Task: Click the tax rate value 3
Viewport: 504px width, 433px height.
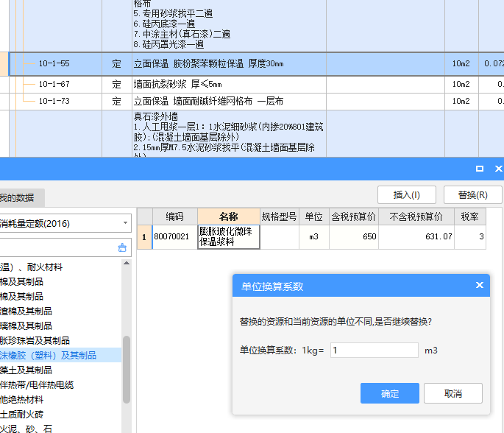Action: point(470,237)
